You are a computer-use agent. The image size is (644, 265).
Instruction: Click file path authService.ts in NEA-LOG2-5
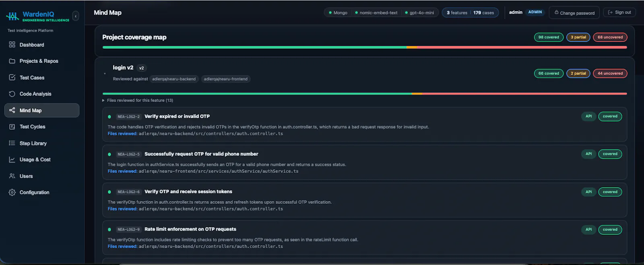click(x=219, y=171)
